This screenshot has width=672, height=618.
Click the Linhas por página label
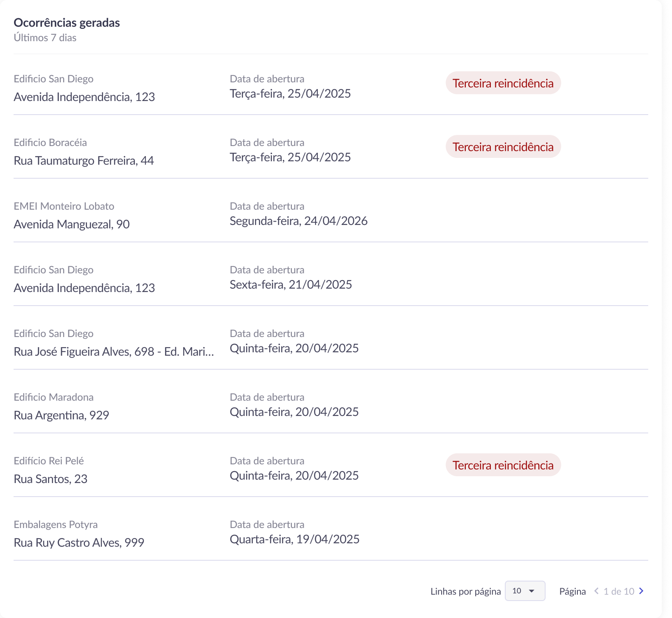click(465, 591)
